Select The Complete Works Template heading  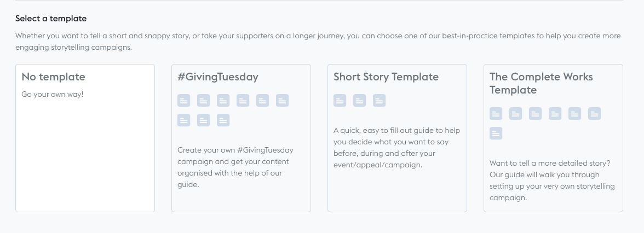541,83
